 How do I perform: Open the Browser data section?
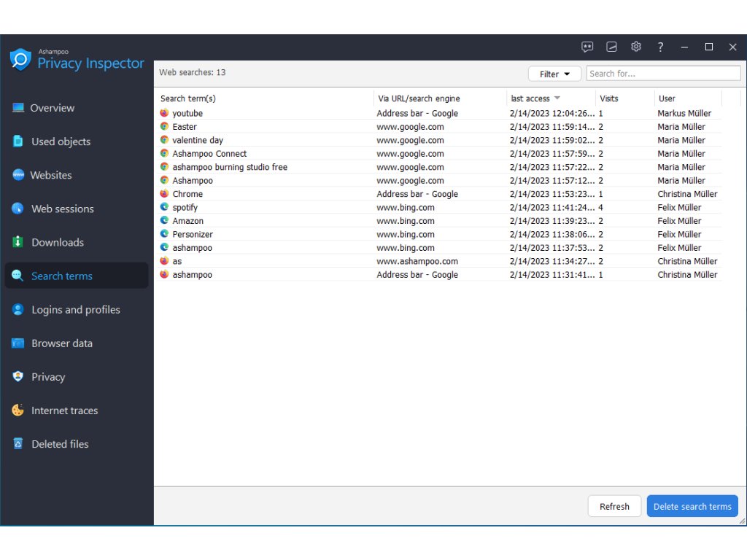click(x=62, y=343)
